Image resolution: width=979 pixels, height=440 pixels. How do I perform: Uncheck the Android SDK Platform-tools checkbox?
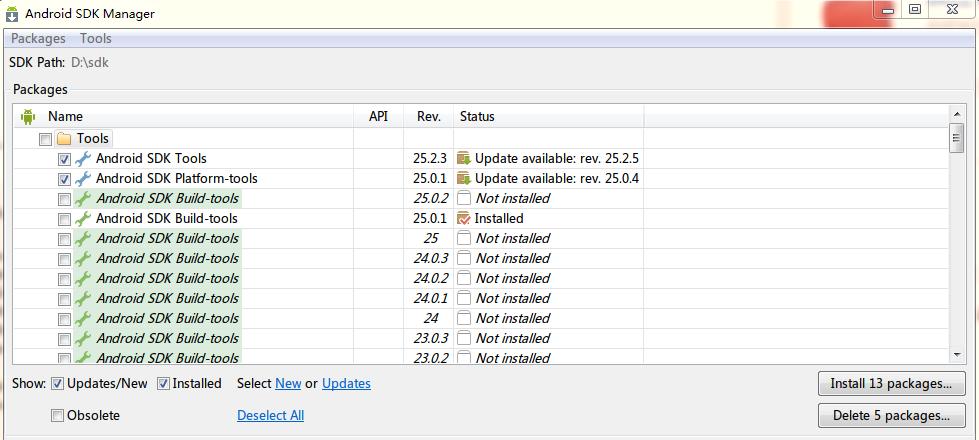(64, 179)
